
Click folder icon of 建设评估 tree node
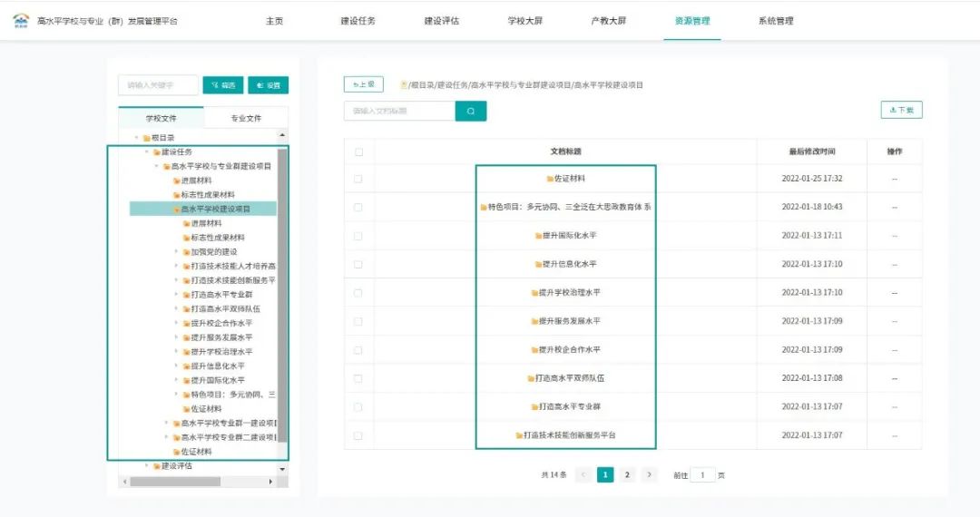point(157,466)
